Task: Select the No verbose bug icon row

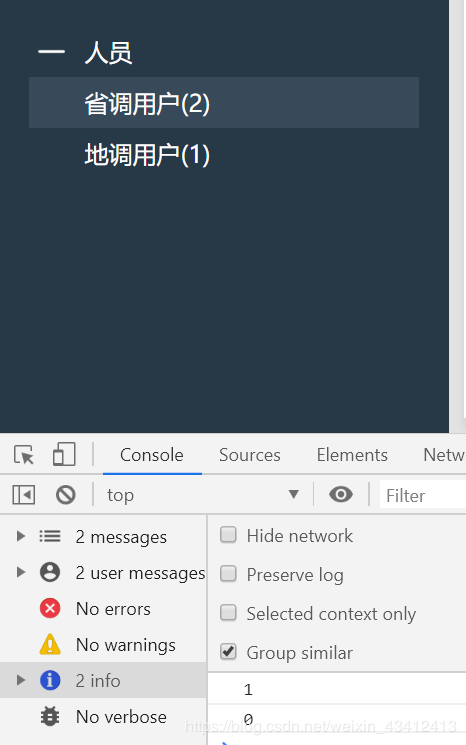Action: pos(104,716)
